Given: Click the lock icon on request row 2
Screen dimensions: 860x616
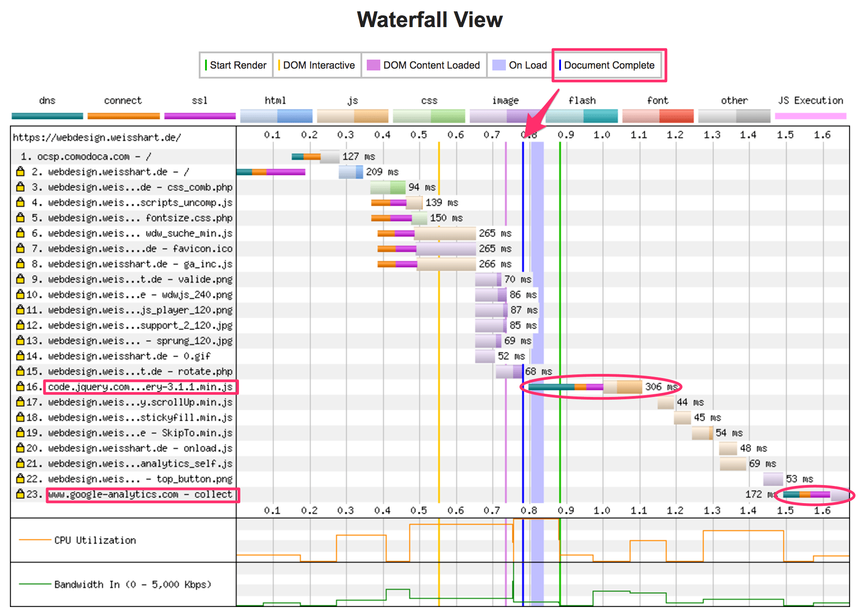Looking at the screenshot, I should (x=20, y=171).
